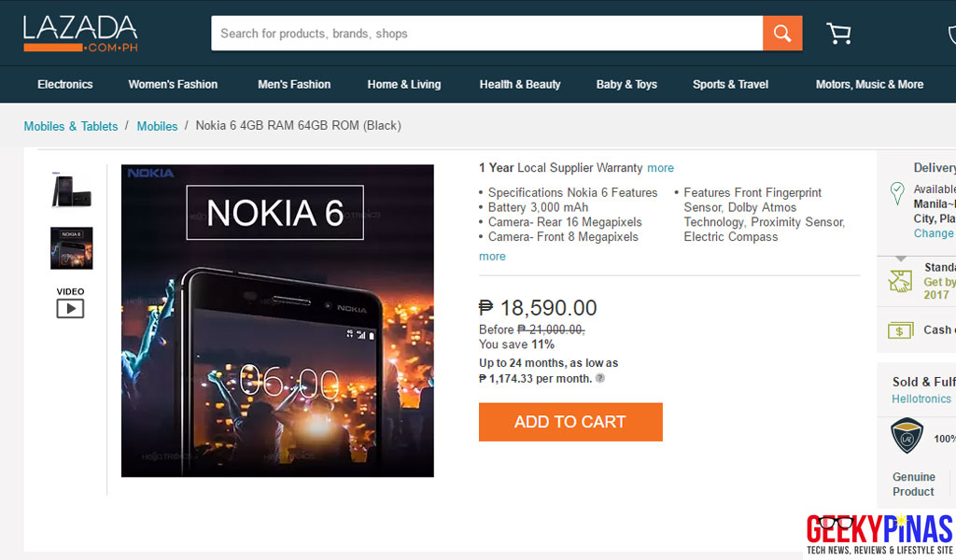Click the product search input field

pos(485,34)
